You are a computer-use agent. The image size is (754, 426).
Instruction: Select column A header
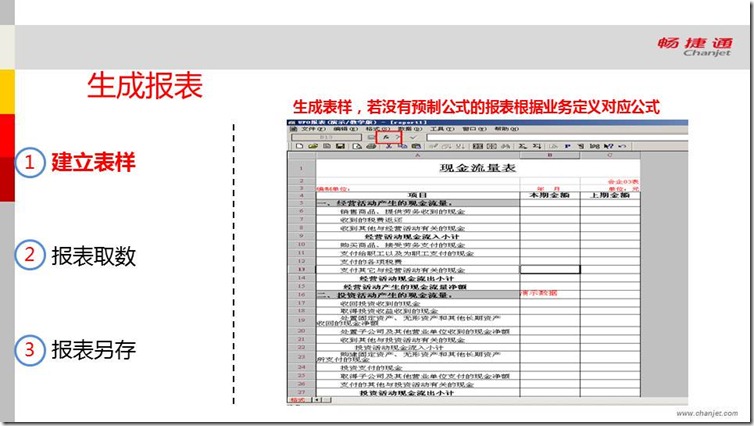click(417, 155)
